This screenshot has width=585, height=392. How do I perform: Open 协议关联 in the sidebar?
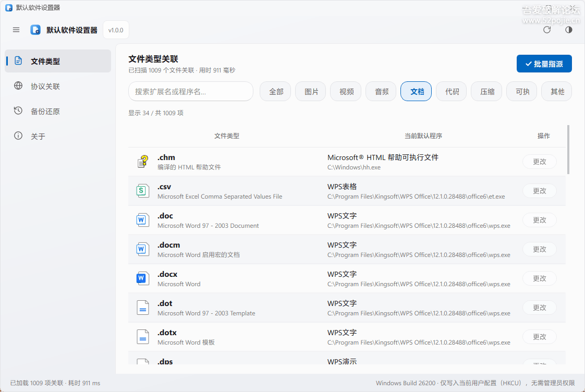pos(58,86)
